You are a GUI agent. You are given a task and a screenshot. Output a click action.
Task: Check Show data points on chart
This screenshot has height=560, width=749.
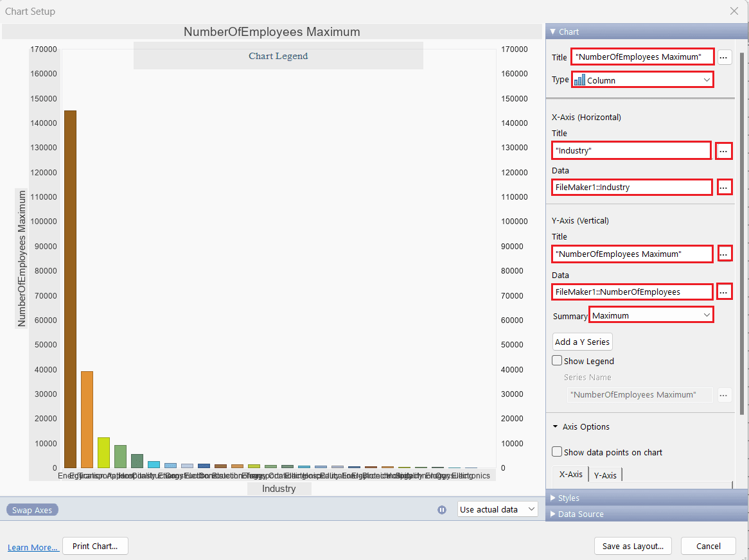[x=558, y=452]
